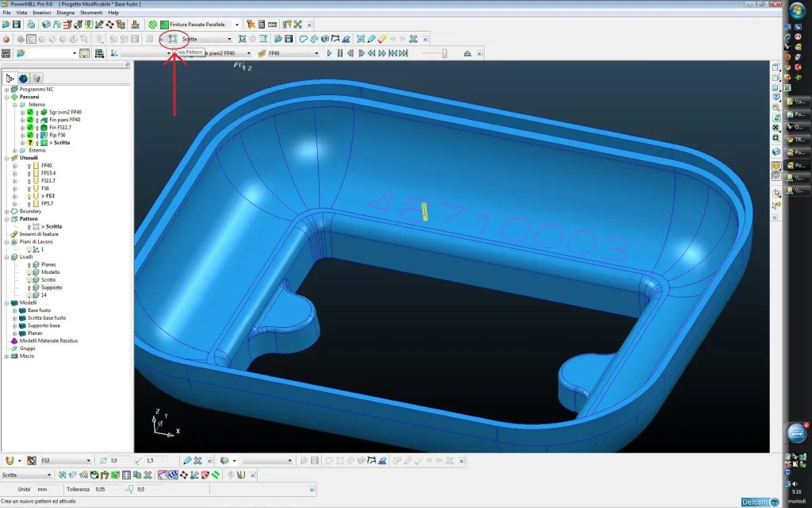Click the play simulation button
This screenshot has width=812, height=508.
click(x=329, y=53)
